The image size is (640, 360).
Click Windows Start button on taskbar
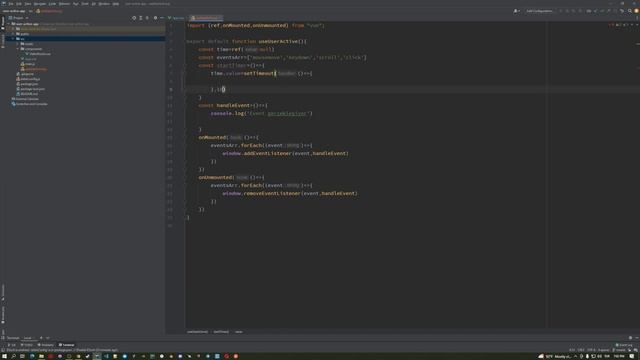[4, 356]
